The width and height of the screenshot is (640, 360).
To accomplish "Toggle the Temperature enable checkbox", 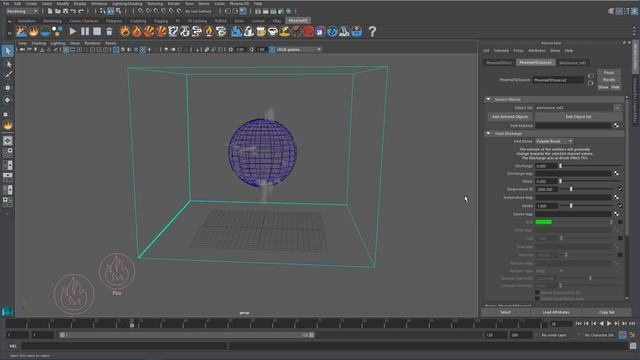I will (x=620, y=189).
